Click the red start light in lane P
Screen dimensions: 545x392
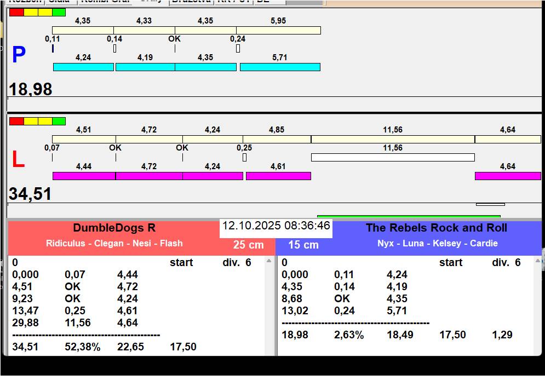tap(16, 12)
